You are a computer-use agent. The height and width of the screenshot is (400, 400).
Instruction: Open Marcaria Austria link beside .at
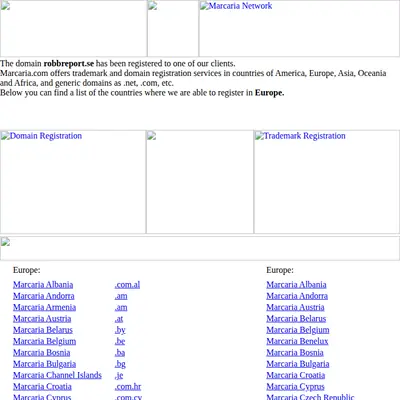pos(42,319)
